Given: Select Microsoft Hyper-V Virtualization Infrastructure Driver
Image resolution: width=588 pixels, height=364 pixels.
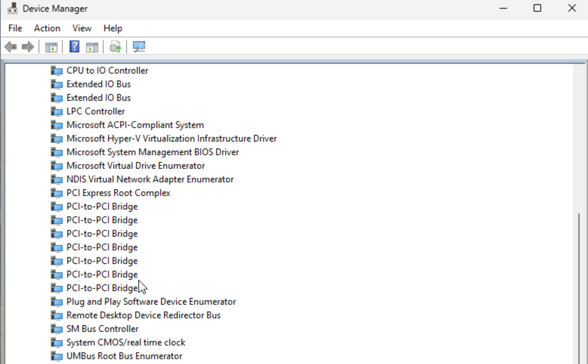Looking at the screenshot, I should click(x=172, y=139).
